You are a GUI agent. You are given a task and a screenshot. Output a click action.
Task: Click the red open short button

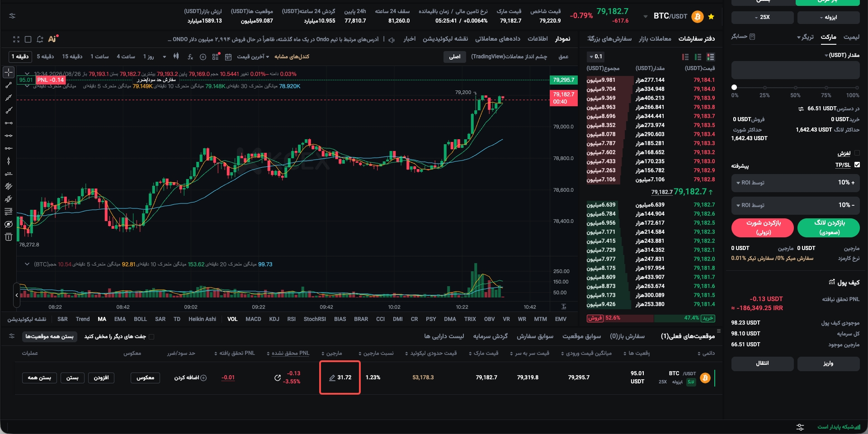point(762,227)
